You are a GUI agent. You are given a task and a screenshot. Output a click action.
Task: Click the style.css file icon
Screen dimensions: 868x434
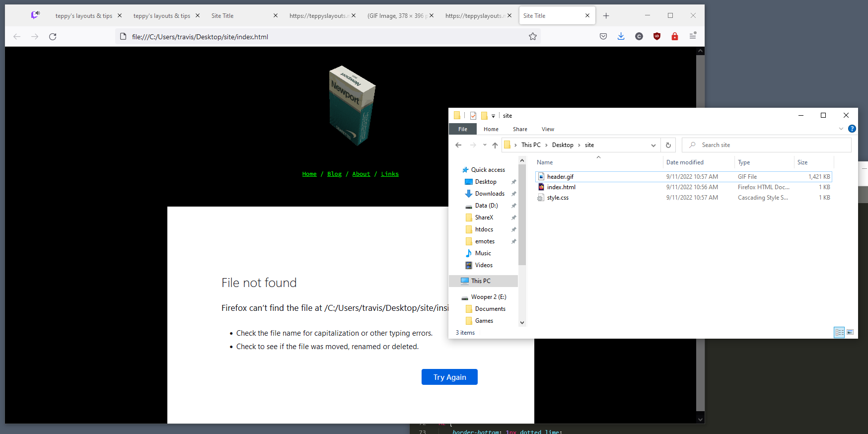click(x=541, y=197)
